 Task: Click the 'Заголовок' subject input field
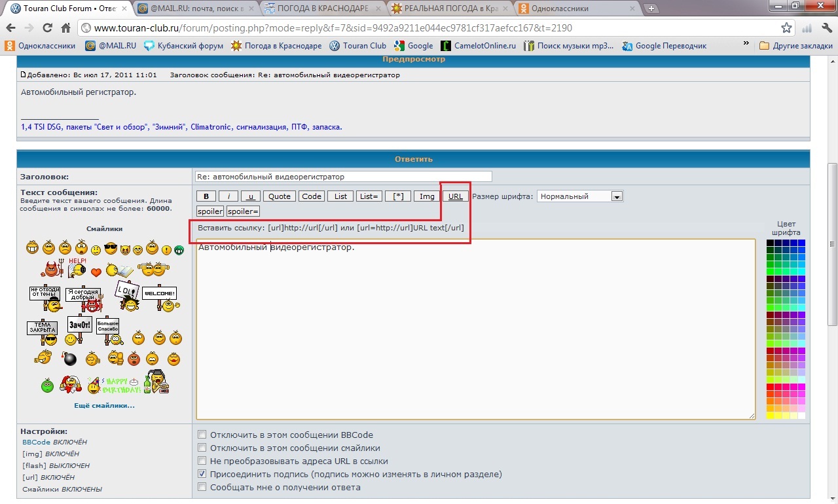344,177
